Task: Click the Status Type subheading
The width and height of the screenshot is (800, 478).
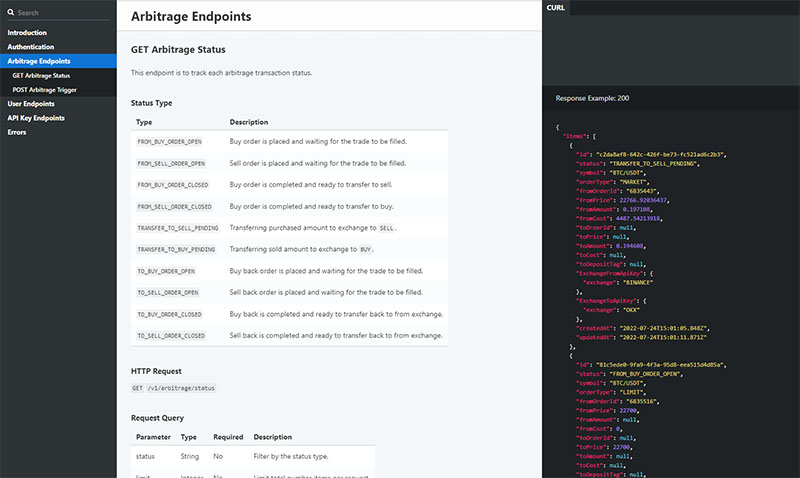Action: (x=151, y=103)
